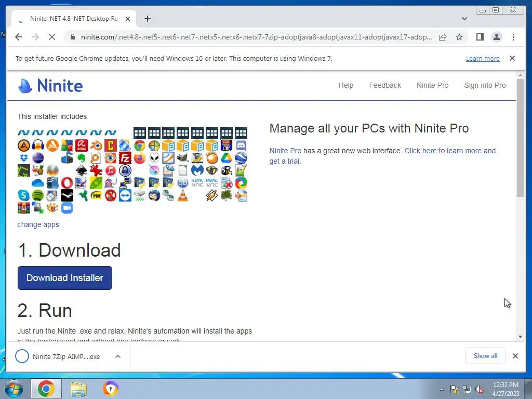Expand the download item options chevron
Screen dimensions: 532x399
click(x=118, y=356)
